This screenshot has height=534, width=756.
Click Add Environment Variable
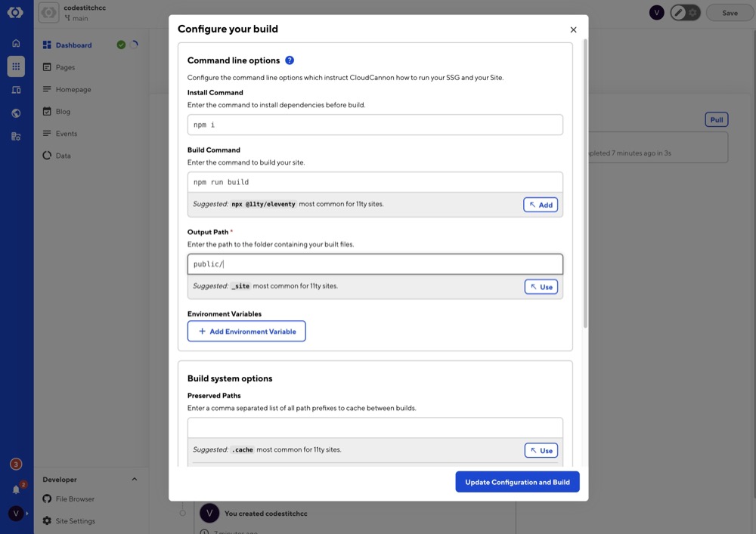tap(247, 331)
